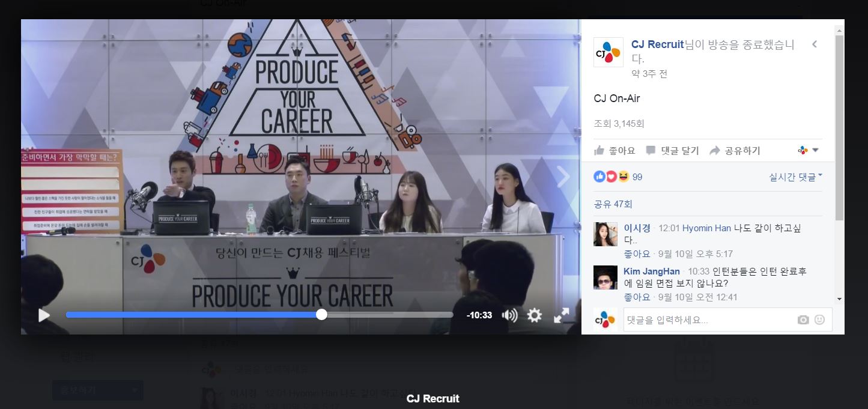The height and width of the screenshot is (409, 868).
Task: Open the post-as identity dropdown
Action: tap(809, 150)
